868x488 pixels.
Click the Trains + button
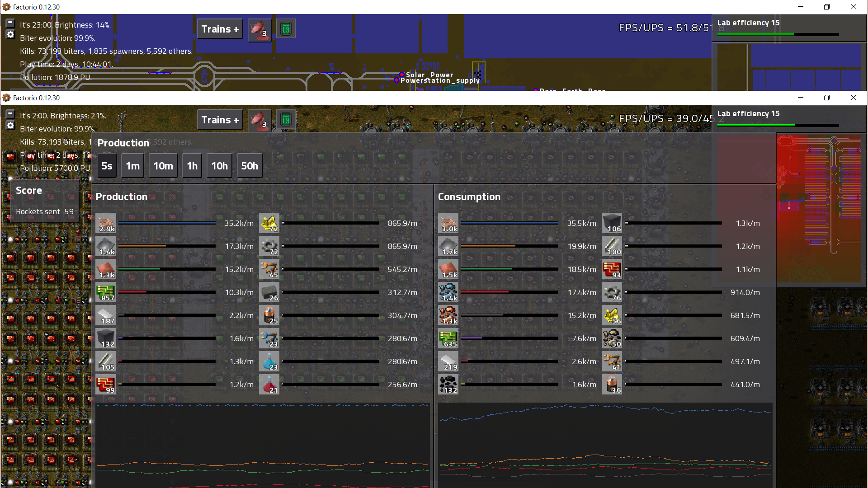point(220,120)
